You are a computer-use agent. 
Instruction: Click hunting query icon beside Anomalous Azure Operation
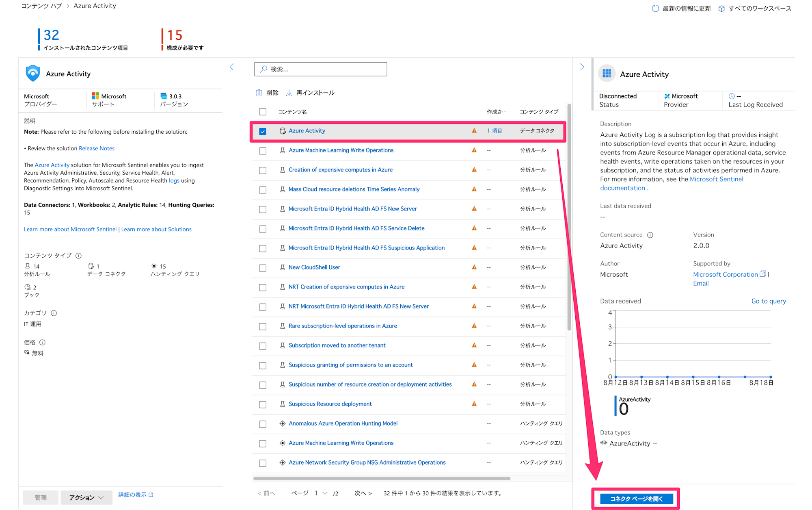(x=283, y=423)
